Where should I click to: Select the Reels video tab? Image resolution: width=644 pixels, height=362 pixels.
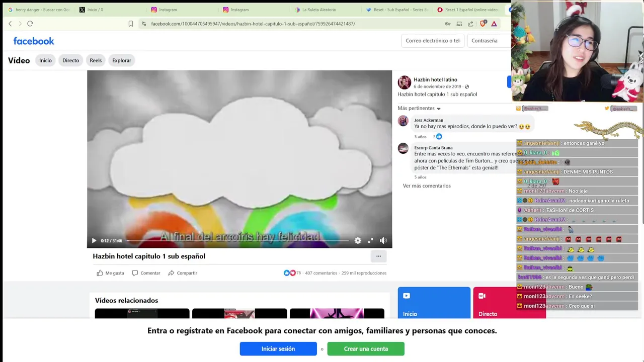click(x=96, y=60)
